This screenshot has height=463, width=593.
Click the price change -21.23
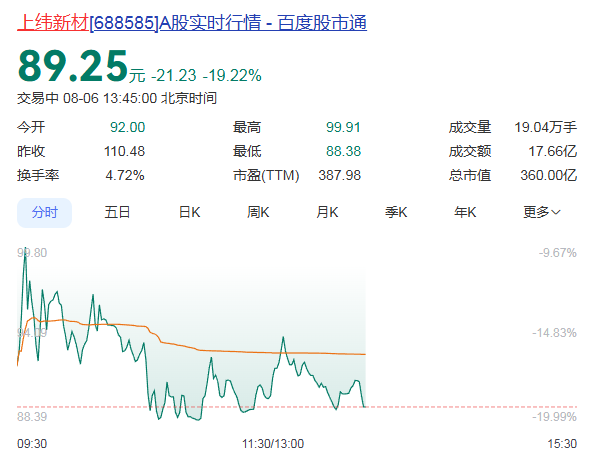(x=174, y=75)
